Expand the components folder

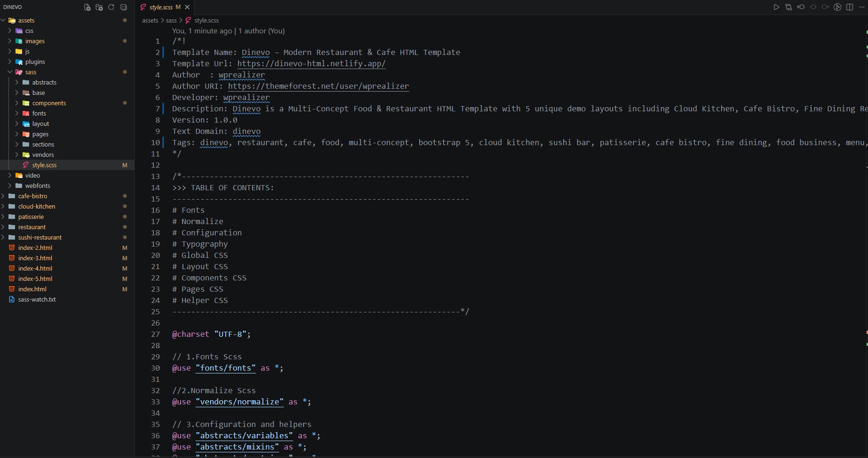(x=67, y=103)
